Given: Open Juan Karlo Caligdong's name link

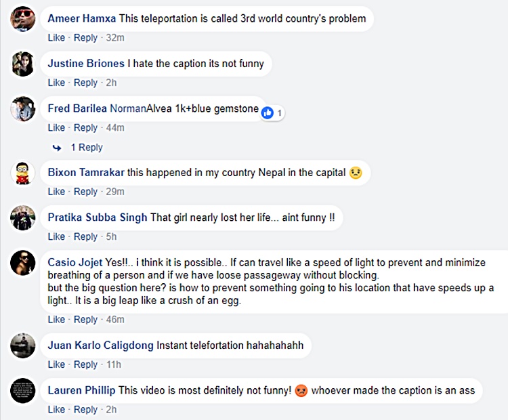Looking at the screenshot, I should [x=100, y=345].
